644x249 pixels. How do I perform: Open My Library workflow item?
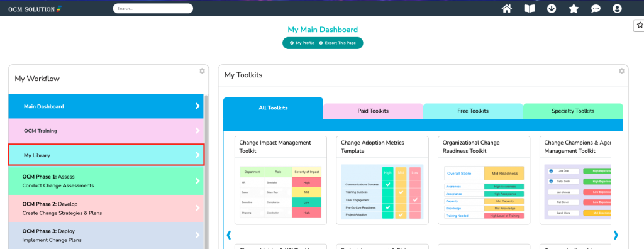106,155
